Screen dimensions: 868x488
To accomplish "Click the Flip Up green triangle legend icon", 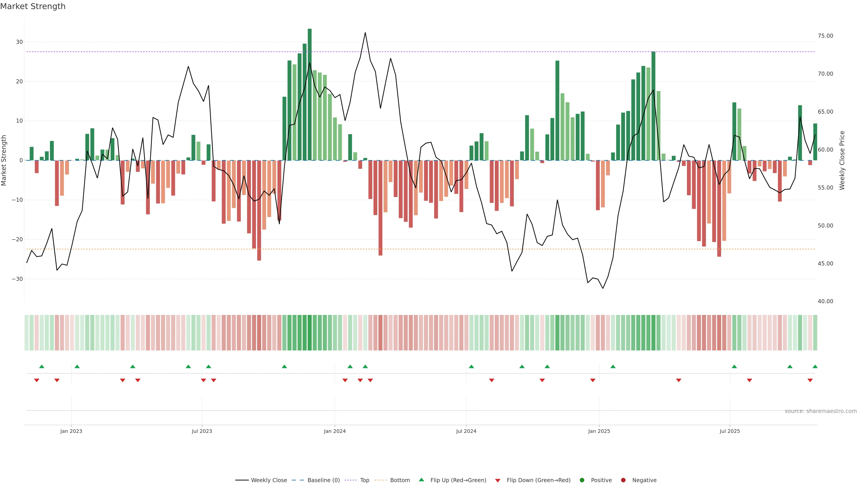I will 421,480.
